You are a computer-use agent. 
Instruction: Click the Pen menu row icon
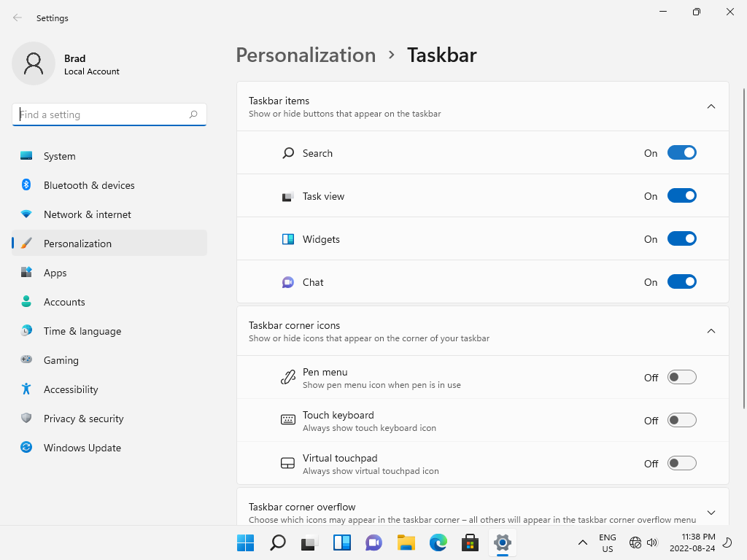click(287, 377)
